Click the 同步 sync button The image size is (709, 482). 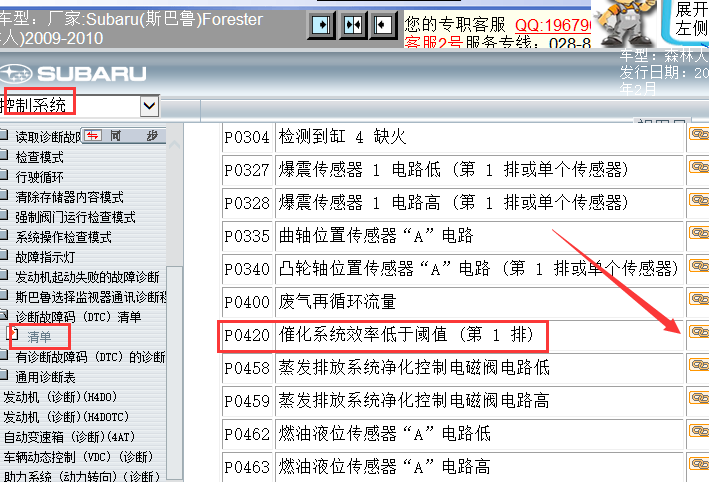tap(125, 136)
